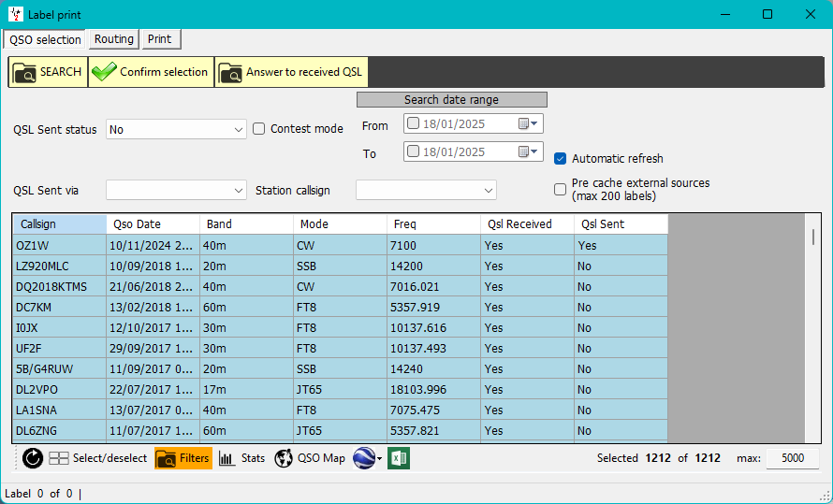Click the 18103.996 frequency cell

[x=433, y=389]
